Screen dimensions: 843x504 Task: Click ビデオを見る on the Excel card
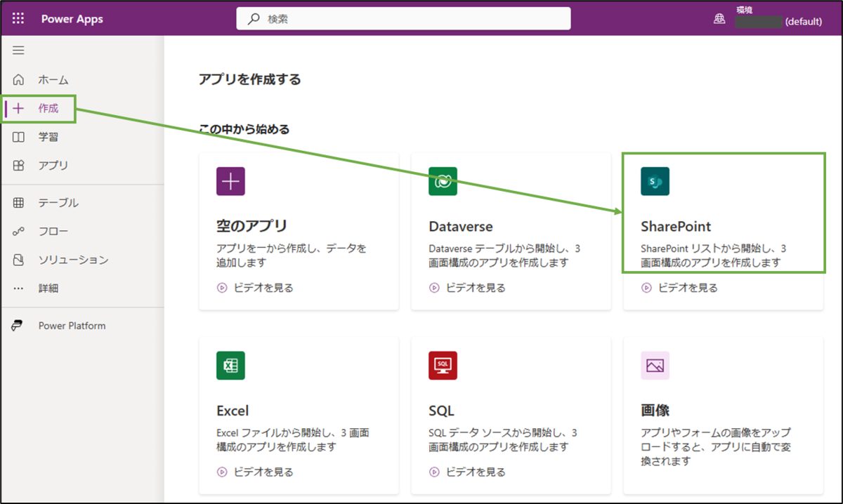(x=263, y=472)
